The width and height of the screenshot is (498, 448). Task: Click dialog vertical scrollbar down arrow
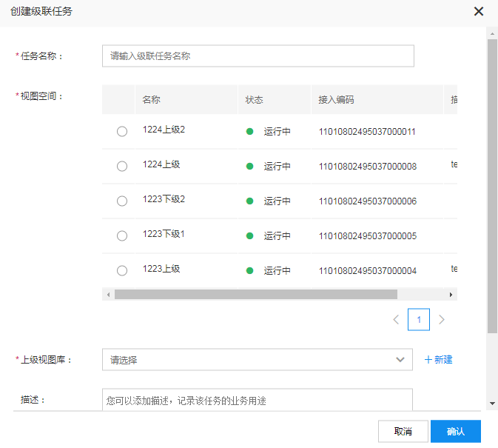492,404
